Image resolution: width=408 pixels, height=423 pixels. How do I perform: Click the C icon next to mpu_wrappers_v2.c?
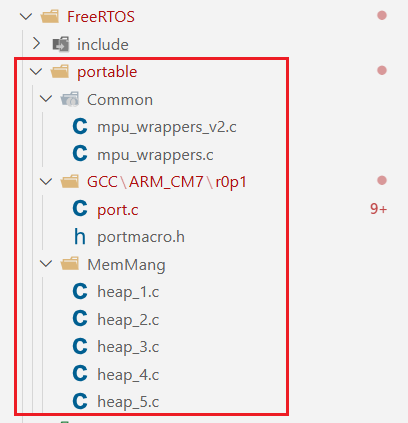80,127
